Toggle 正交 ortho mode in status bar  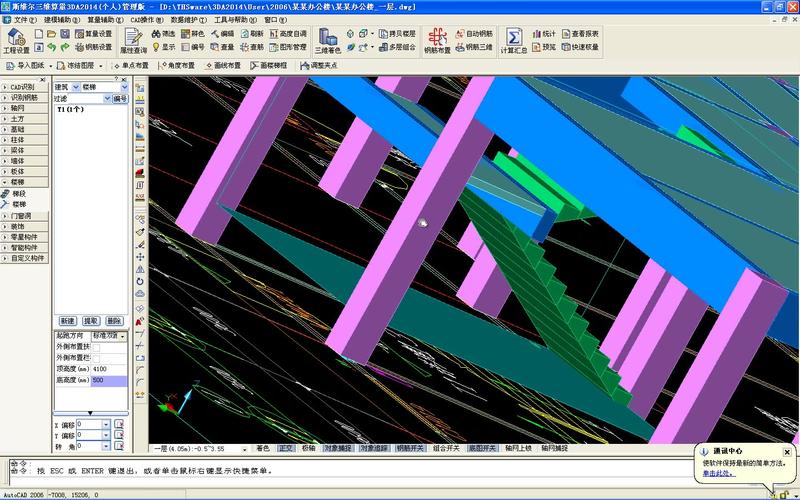click(x=286, y=448)
